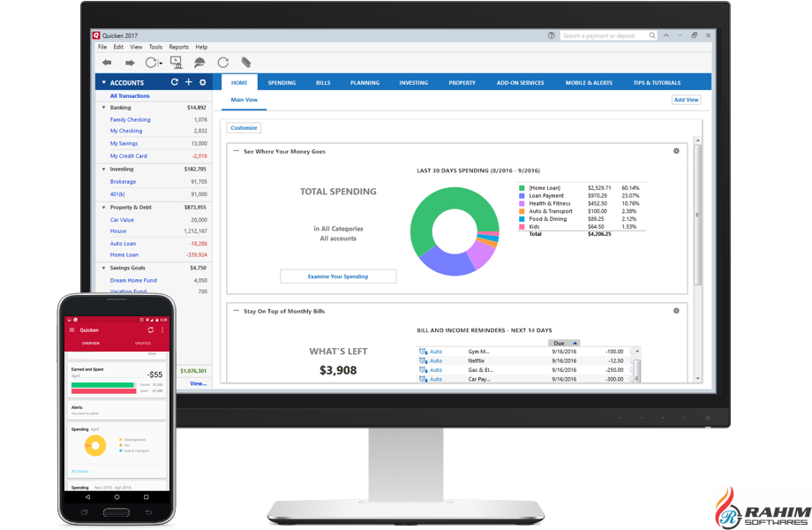The height and width of the screenshot is (530, 812).
Task: Open the Tools menu
Action: 155,47
